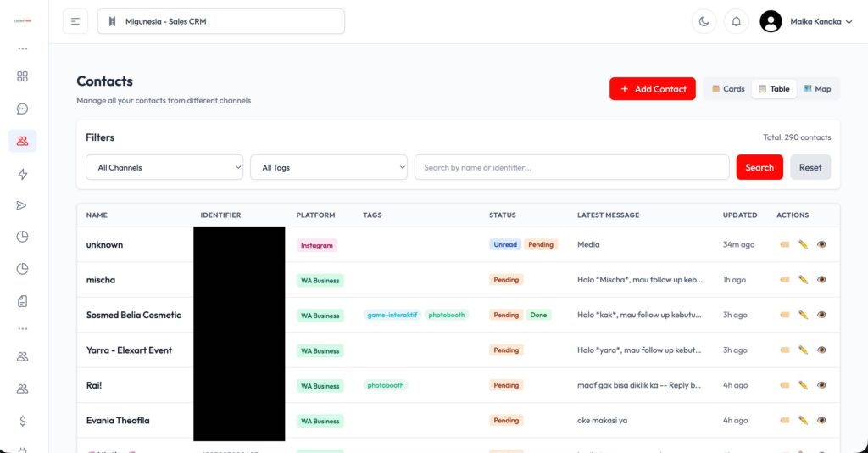
Task: Open the Maika Kanaka user menu
Action: 806,21
